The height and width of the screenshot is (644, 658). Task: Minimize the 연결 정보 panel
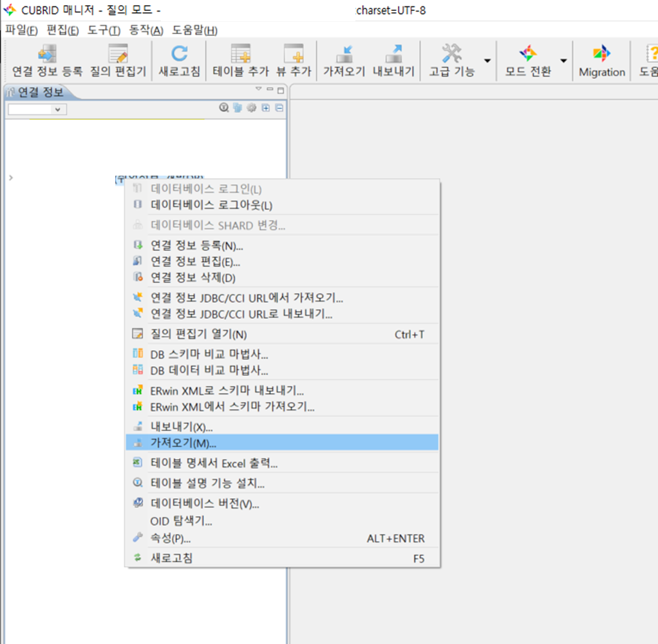[270, 89]
